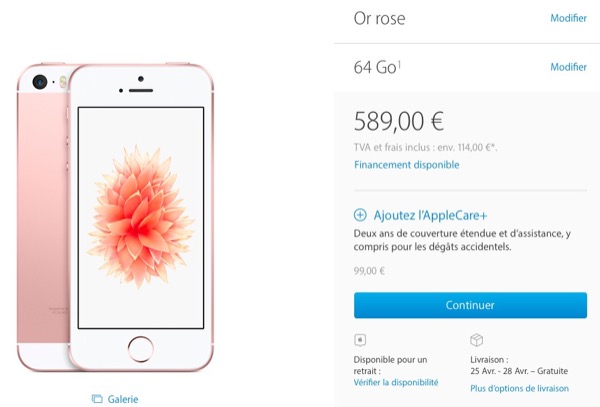The width and height of the screenshot is (600, 407).
Task: Click the iPhone back panel image
Action: pos(43,217)
